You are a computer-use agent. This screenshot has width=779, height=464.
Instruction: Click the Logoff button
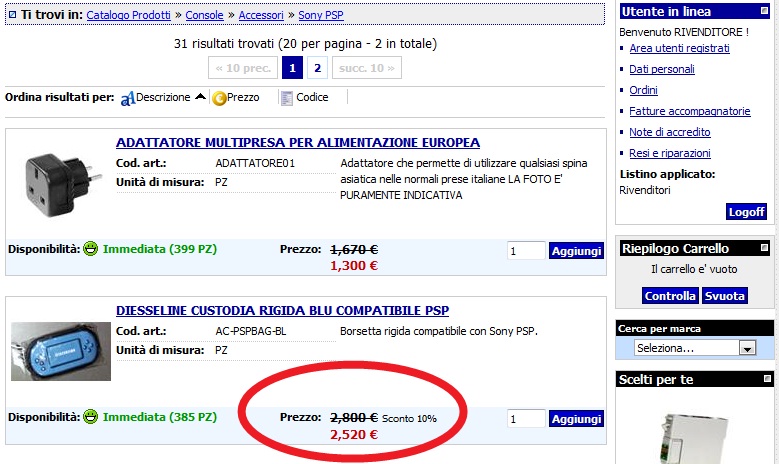(x=746, y=212)
